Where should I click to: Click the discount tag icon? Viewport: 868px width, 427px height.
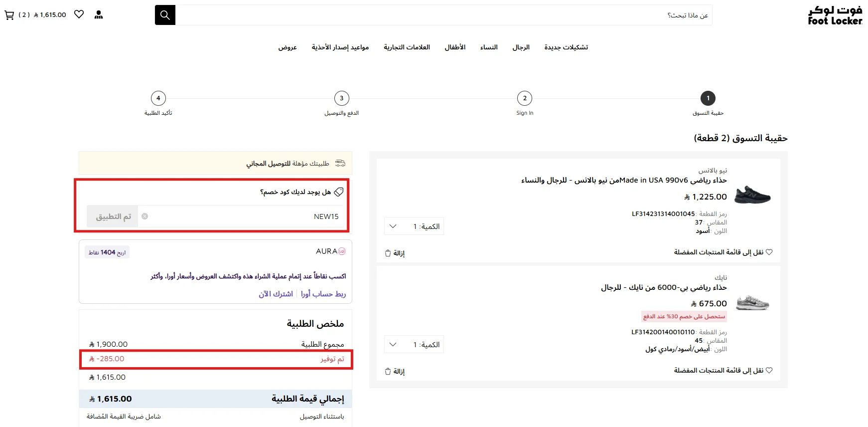click(x=339, y=192)
